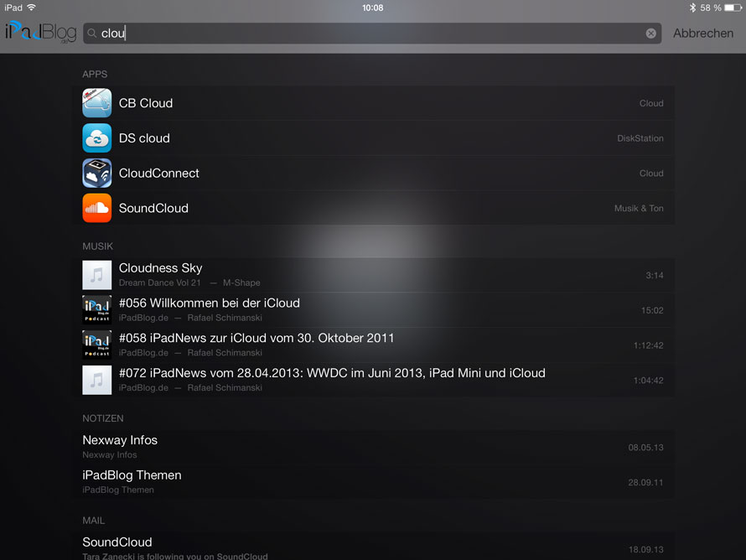Open the CB Cloud app icon
The width and height of the screenshot is (746, 560).
pos(96,103)
